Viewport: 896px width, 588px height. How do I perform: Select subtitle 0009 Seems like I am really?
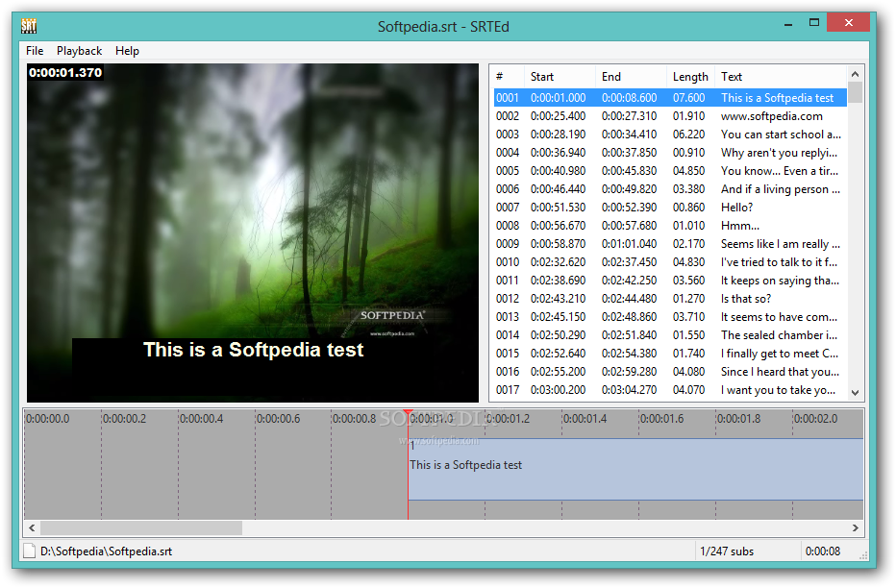670,244
